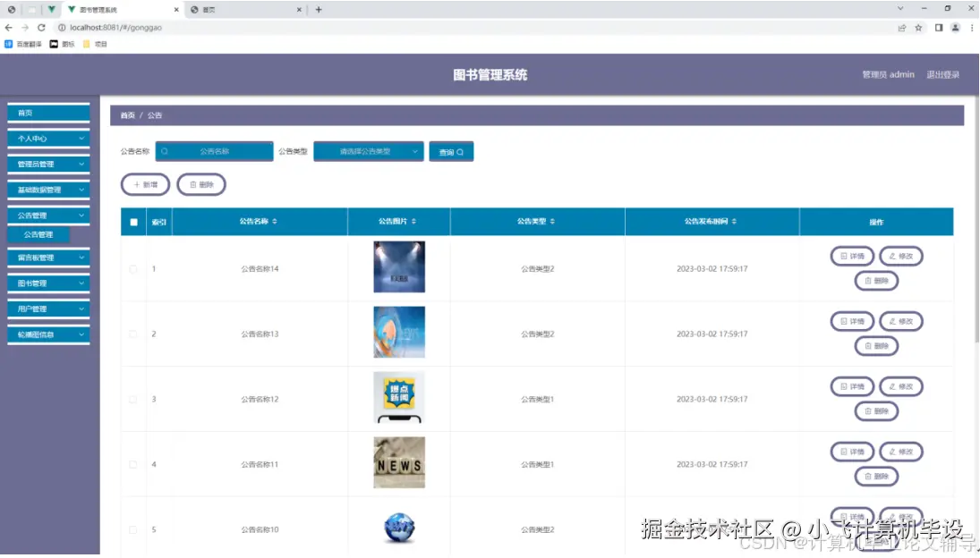Click 详情 for 公告名称14
Image resolution: width=980 pixels, height=558 pixels.
tap(853, 256)
